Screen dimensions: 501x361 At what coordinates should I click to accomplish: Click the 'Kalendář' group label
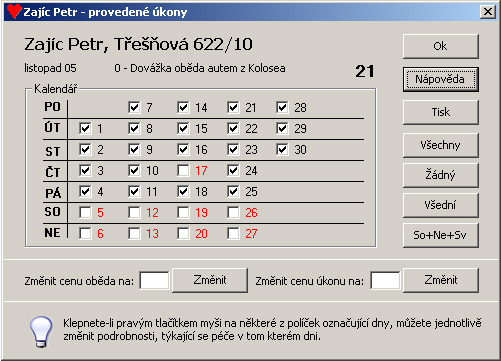(x=56, y=89)
